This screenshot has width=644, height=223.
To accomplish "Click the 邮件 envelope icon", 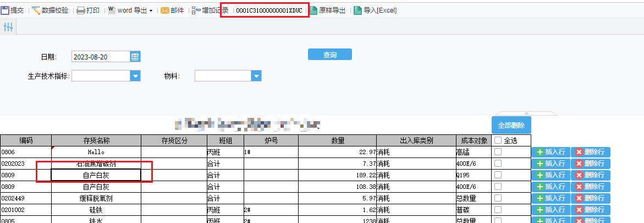I will 164,10.
